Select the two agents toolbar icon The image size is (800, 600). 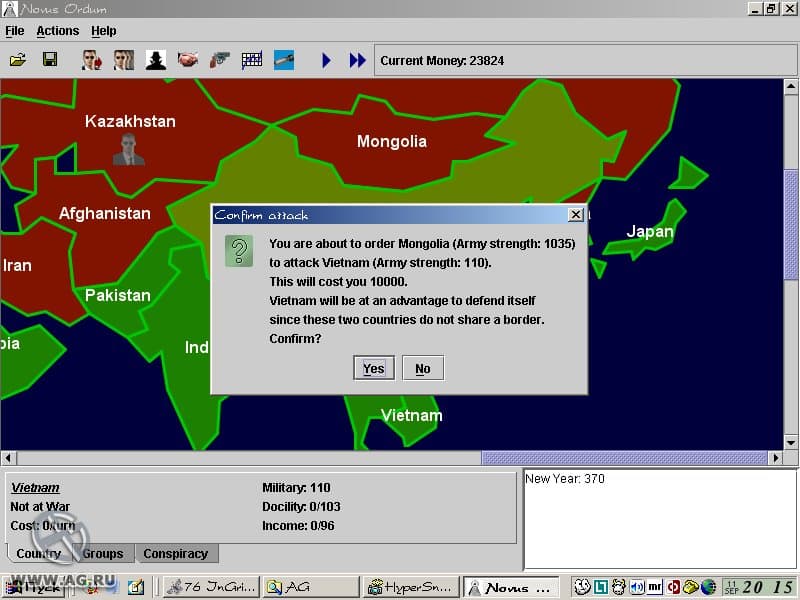click(123, 60)
